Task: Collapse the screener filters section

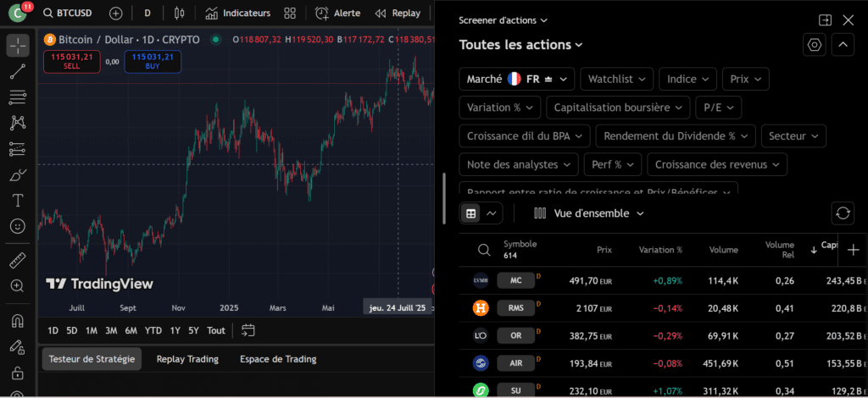Action: 843,45
